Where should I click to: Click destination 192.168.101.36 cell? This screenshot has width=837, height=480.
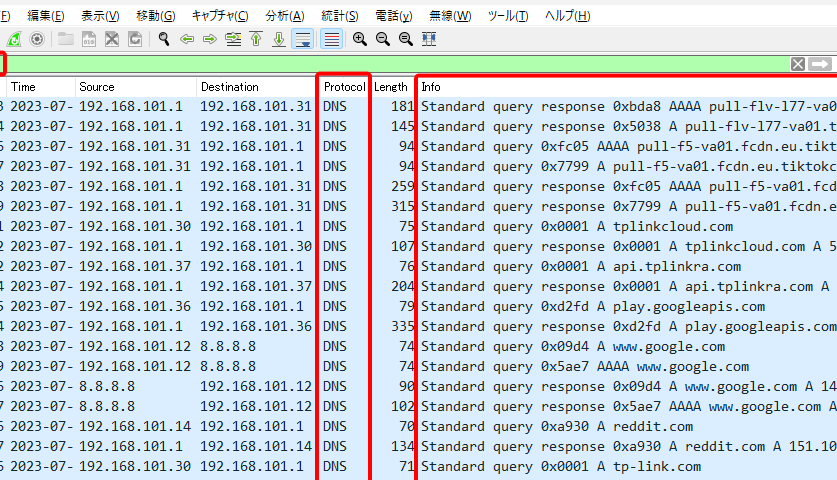[256, 327]
